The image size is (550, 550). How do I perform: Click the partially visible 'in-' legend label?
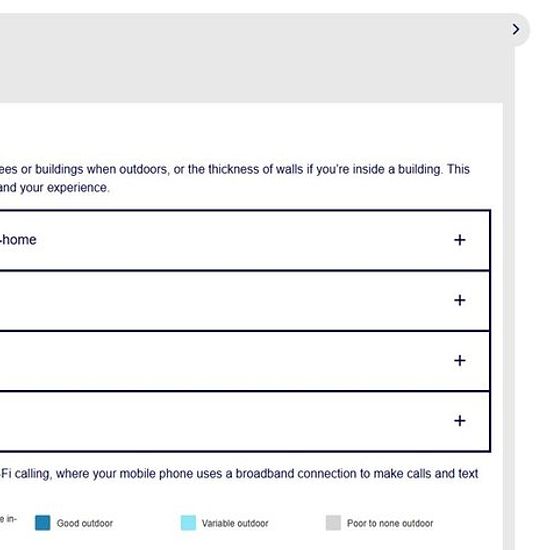8,519
